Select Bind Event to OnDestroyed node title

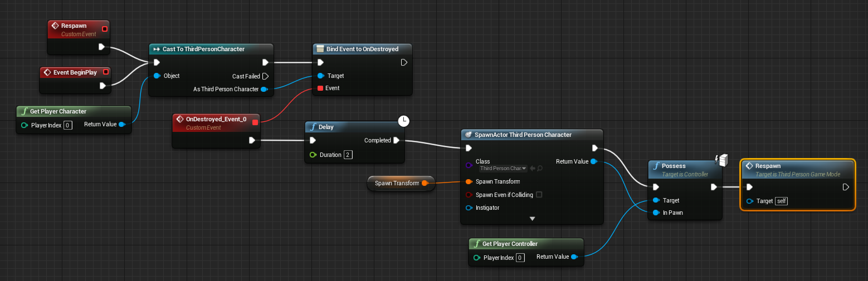click(x=362, y=49)
